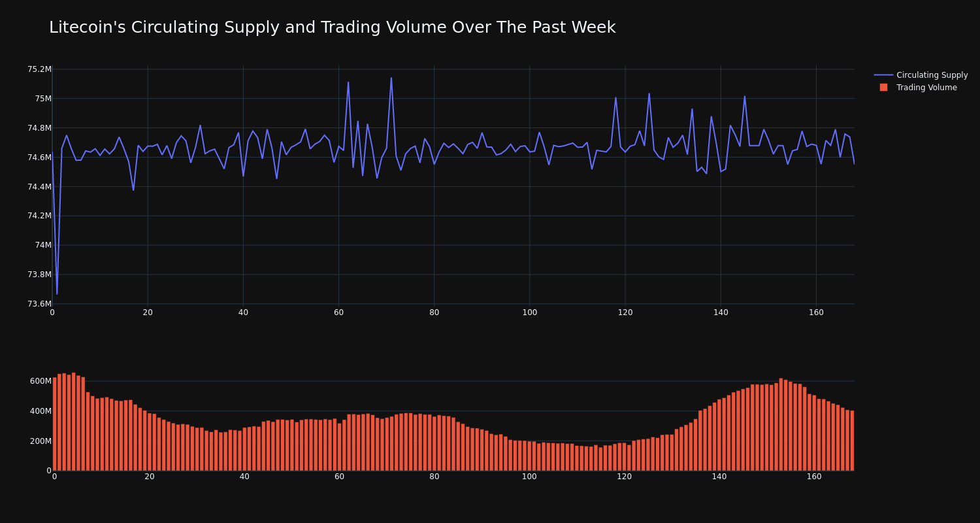Click the first volume bar at hour 0
The height and width of the screenshot is (523, 980).
(x=54, y=424)
